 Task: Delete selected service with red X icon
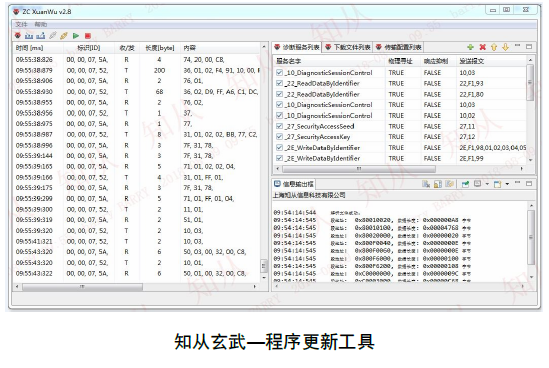pyautogui.click(x=482, y=47)
